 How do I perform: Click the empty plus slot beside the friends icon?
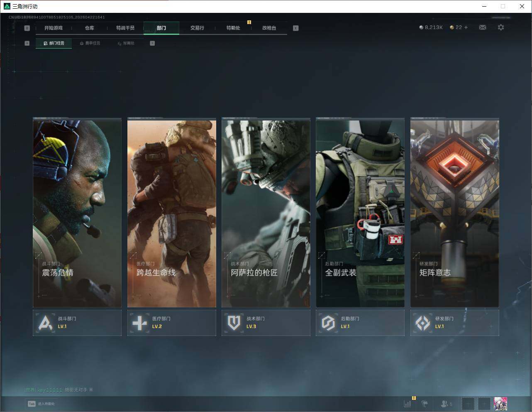click(x=468, y=403)
